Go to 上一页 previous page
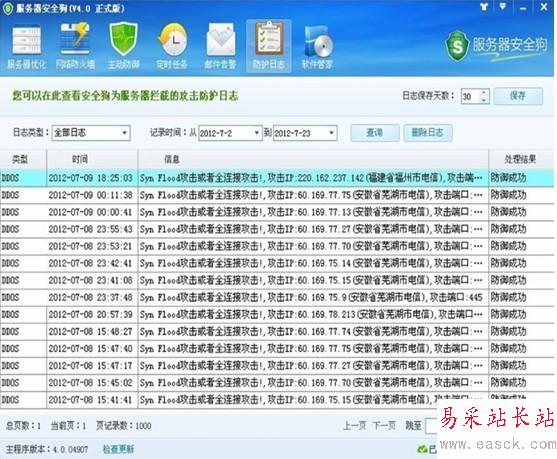557x459 pixels. click(354, 426)
